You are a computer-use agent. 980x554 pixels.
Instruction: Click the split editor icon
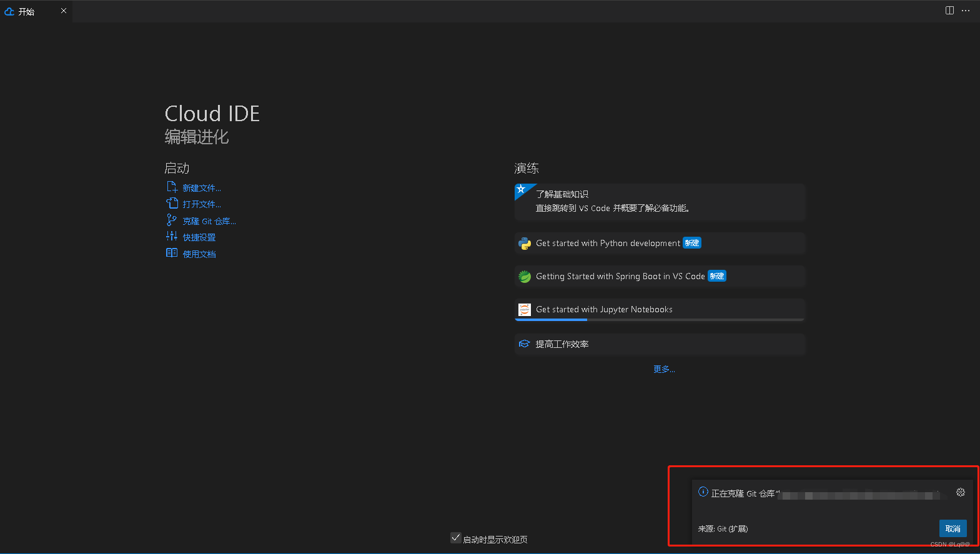(949, 11)
